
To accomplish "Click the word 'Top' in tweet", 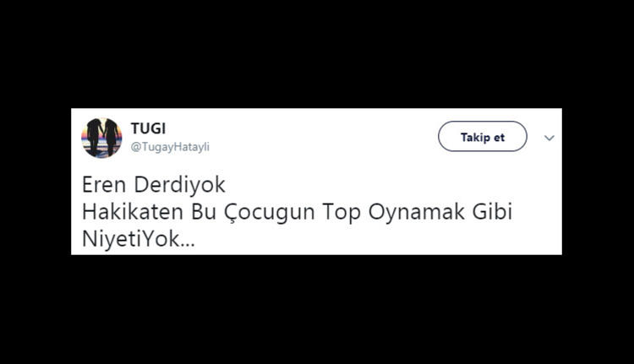I will pos(342,213).
